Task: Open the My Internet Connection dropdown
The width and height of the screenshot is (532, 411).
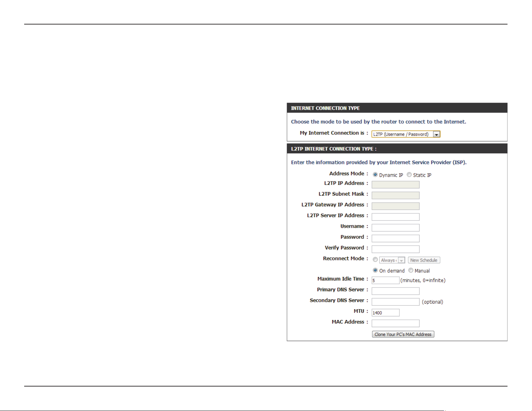Action: coord(406,134)
